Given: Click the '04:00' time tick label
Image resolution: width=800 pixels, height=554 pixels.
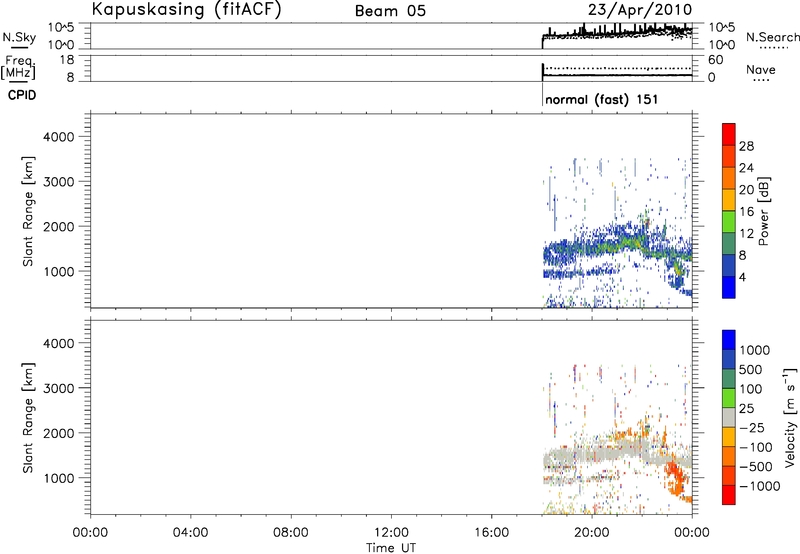Looking at the screenshot, I should click(x=191, y=533).
